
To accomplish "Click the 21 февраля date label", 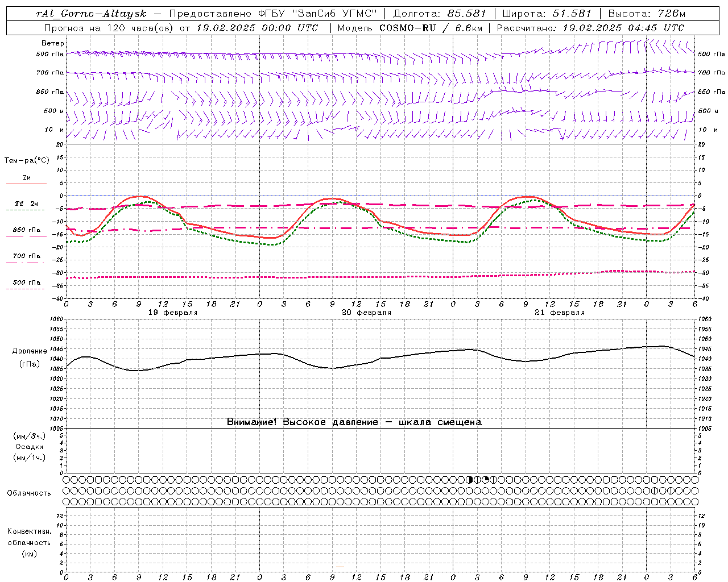I will (x=560, y=313).
